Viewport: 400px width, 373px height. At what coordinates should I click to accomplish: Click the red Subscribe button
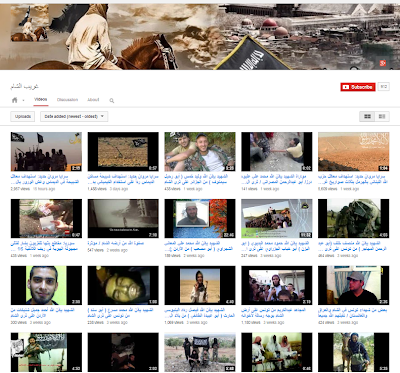[358, 87]
